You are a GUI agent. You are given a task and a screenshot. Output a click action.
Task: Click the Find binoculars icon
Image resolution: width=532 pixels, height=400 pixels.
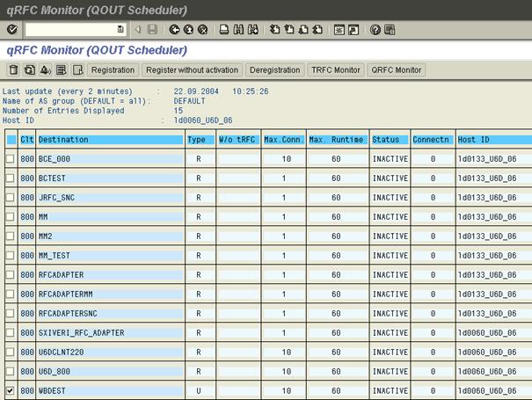click(238, 30)
